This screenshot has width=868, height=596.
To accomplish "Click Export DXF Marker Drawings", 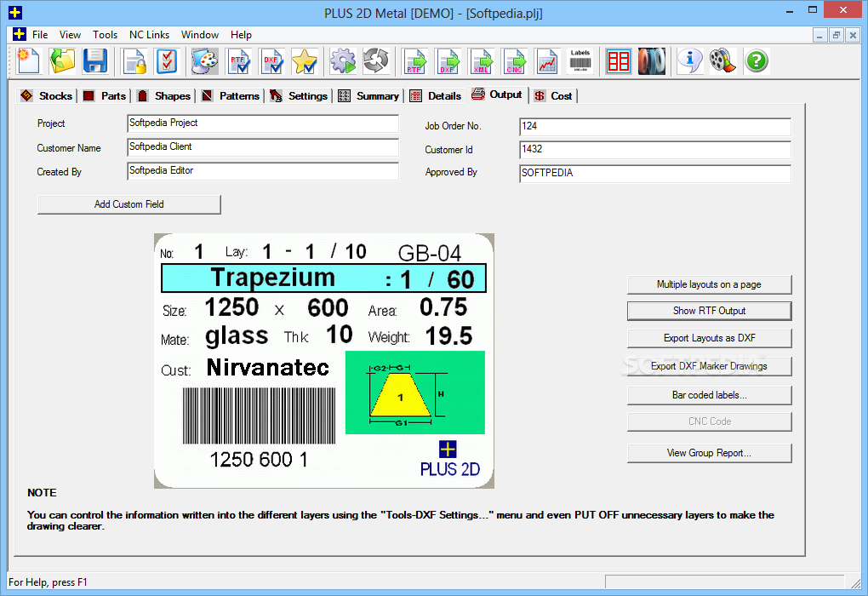I will [x=709, y=366].
